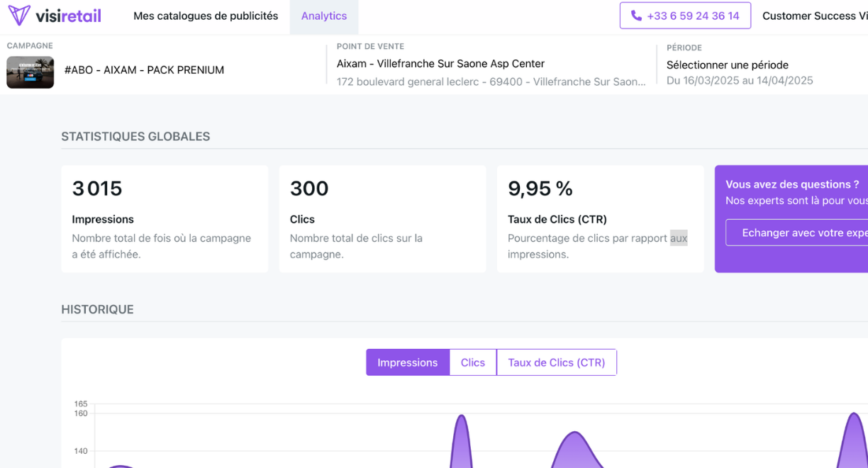This screenshot has height=468, width=868.
Task: Switch the chart to Clics view
Action: [x=472, y=362]
